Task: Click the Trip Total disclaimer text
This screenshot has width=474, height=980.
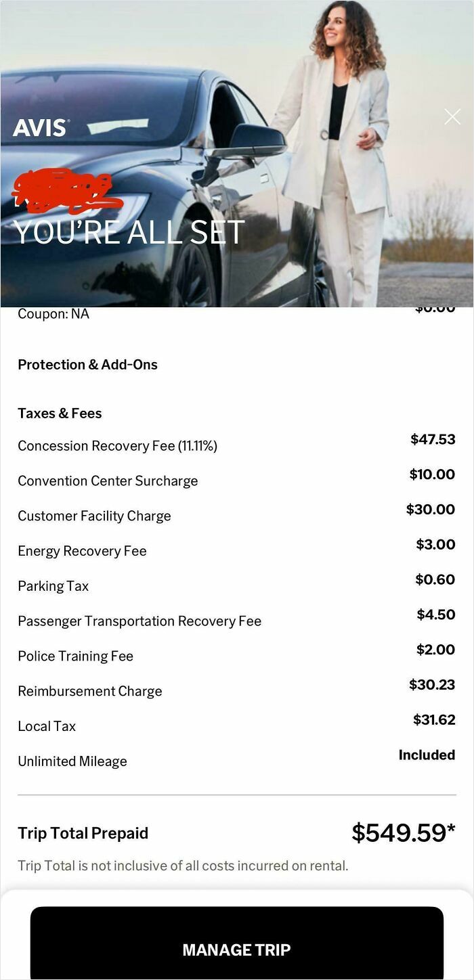Action: pos(181,866)
